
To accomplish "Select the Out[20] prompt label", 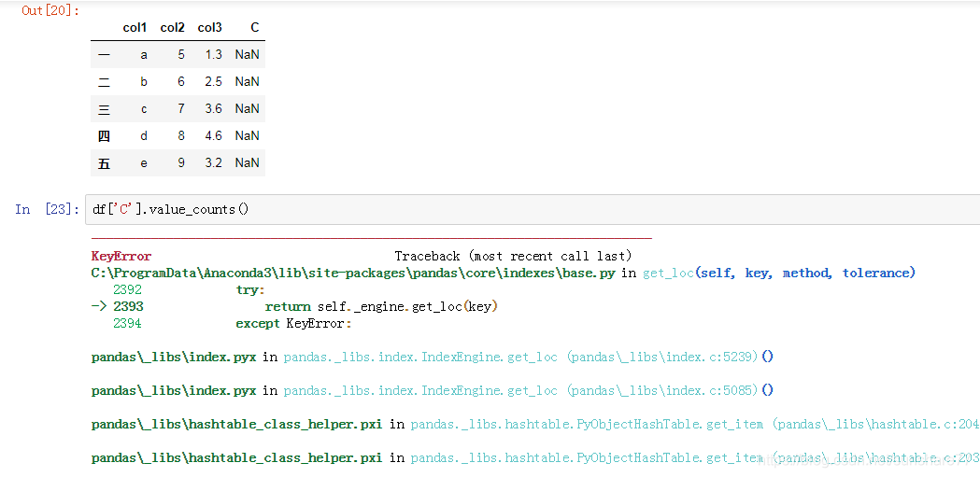I will (x=50, y=10).
